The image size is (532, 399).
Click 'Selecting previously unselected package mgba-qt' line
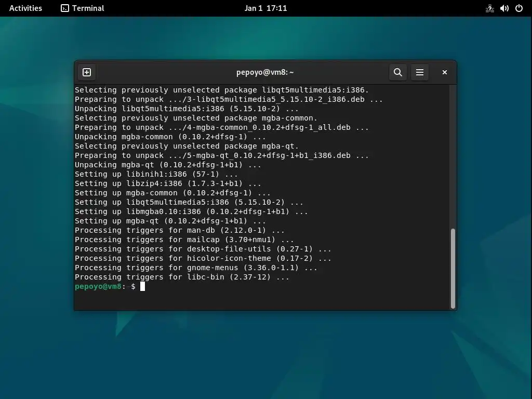[x=187, y=146]
